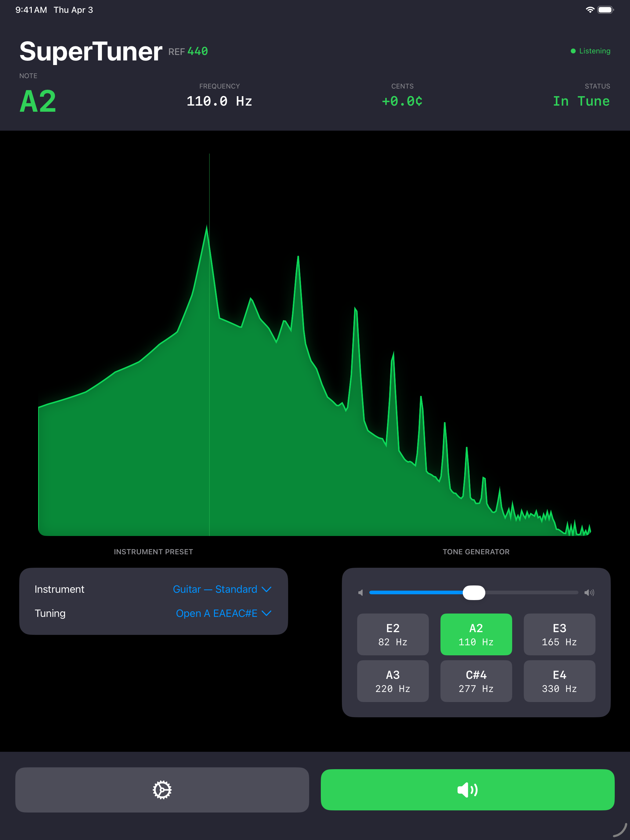Tap the SuperTuner app title
Screen dimensions: 630x840
[x=91, y=51]
